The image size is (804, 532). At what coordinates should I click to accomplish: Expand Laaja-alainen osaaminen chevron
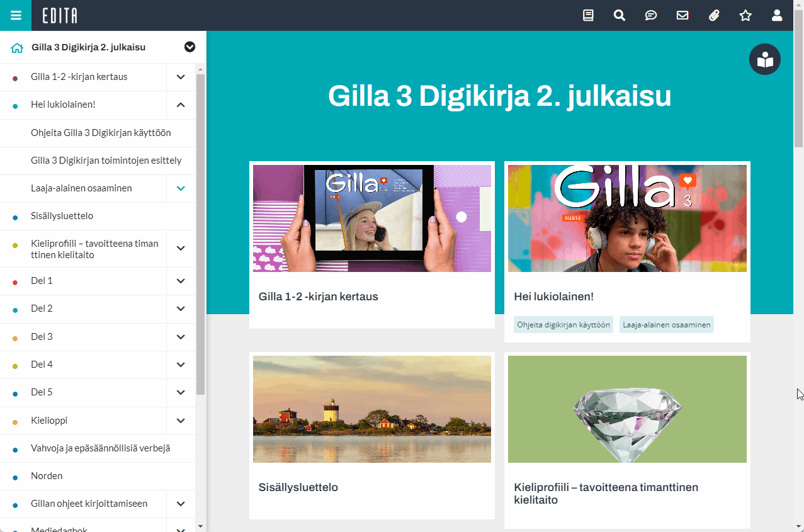pyautogui.click(x=181, y=188)
